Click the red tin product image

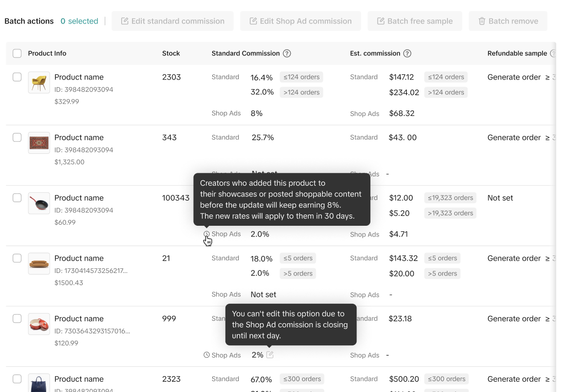tap(39, 324)
